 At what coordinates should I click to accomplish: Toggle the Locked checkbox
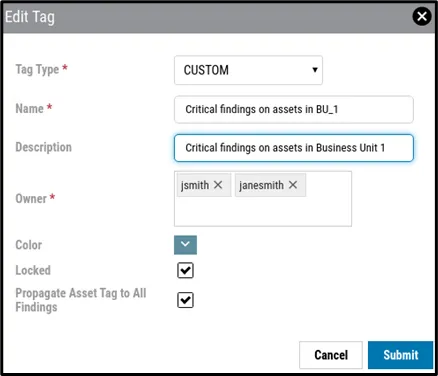tap(185, 270)
